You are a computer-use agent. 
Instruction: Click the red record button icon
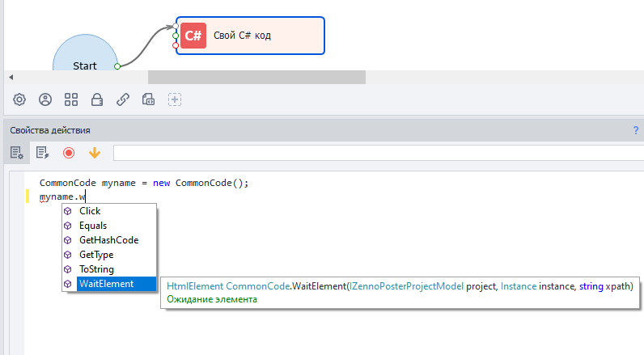tap(69, 153)
